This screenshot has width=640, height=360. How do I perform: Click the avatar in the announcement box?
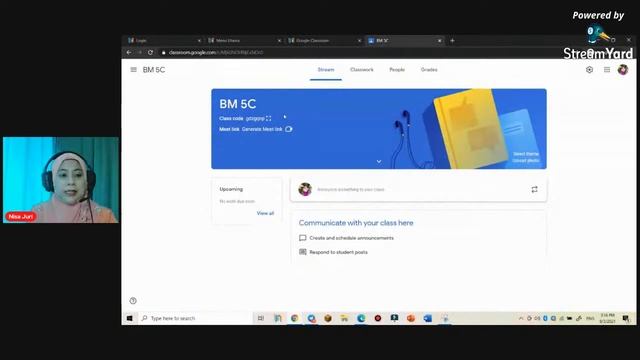[x=305, y=189]
